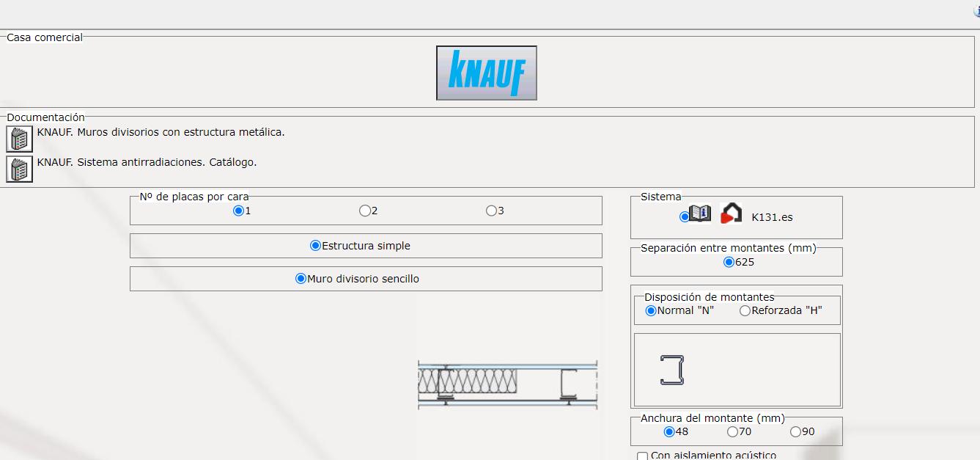Set stud width to 70 mm
The height and width of the screenshot is (460, 980).
[732, 431]
